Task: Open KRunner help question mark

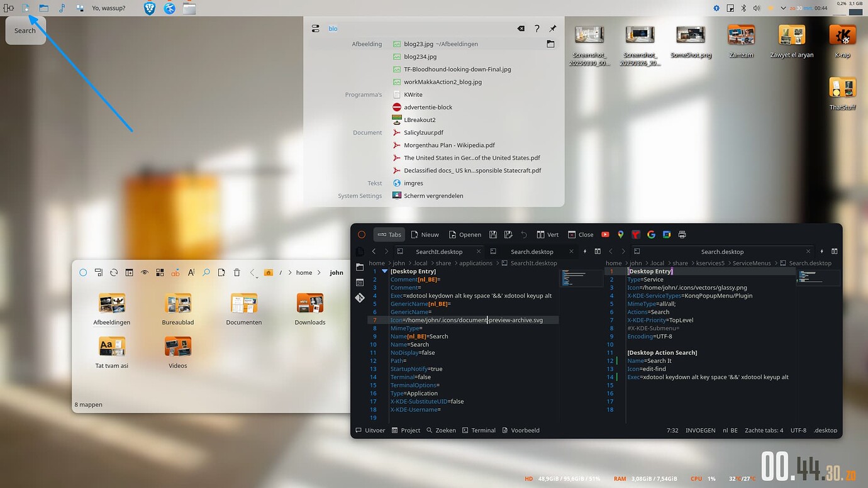Action: (x=537, y=28)
